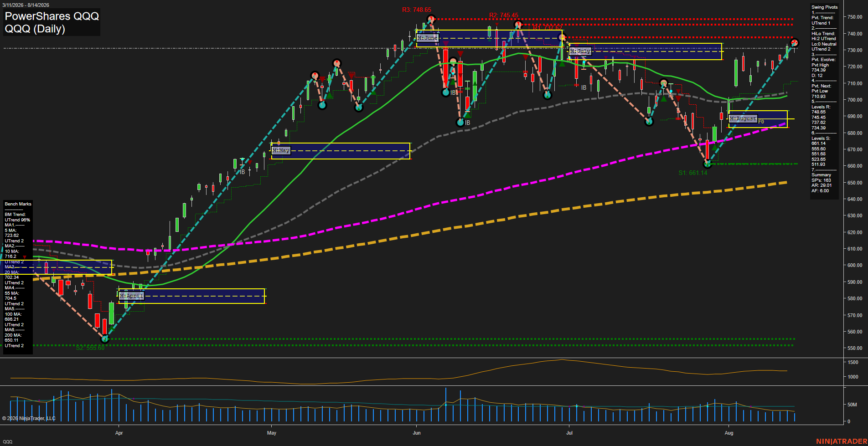This screenshot has height=446, width=868.
Task: Click "523.65" in the support levels list
Action: click(818, 159)
